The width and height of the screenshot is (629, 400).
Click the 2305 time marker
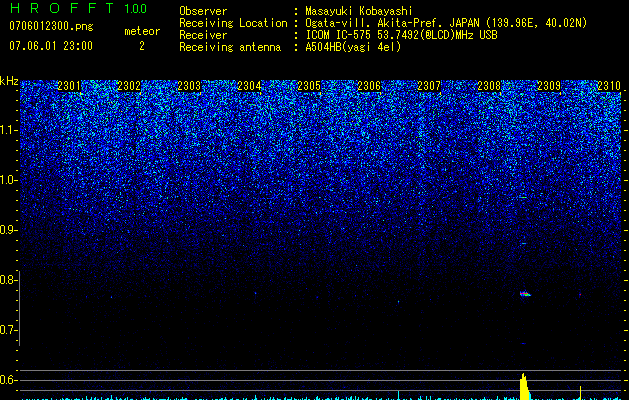pyautogui.click(x=309, y=86)
